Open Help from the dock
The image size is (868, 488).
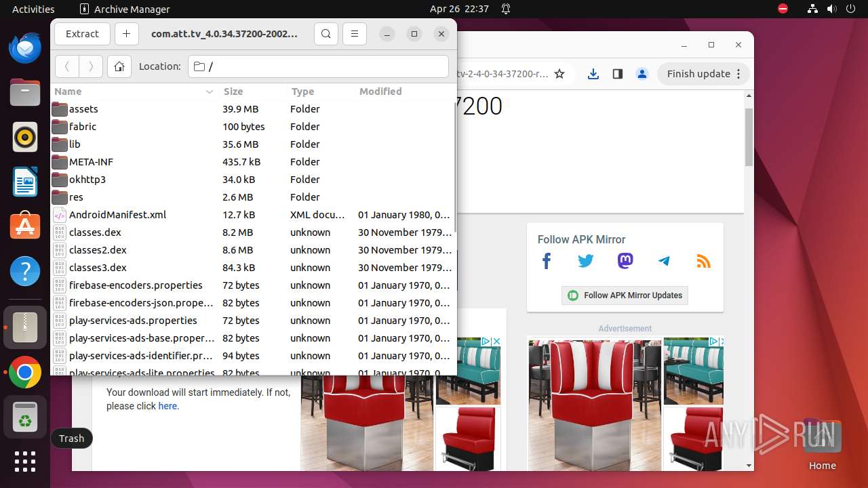point(25,271)
